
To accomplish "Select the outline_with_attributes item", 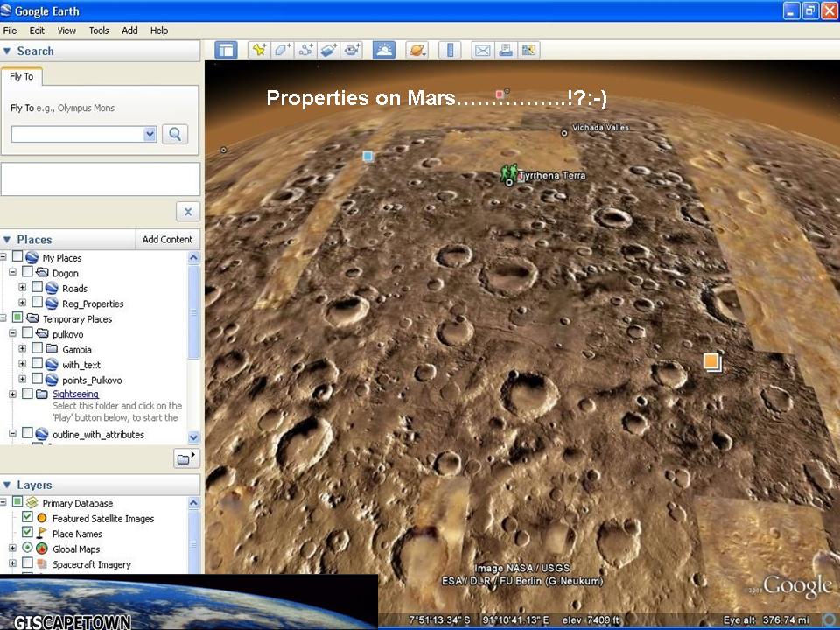I will [x=98, y=435].
